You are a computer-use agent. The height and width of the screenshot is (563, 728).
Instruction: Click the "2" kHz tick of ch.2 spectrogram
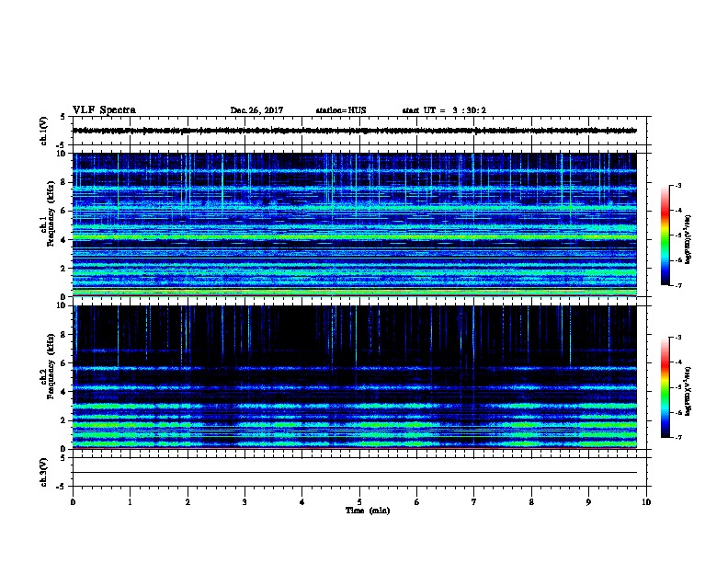coord(64,420)
